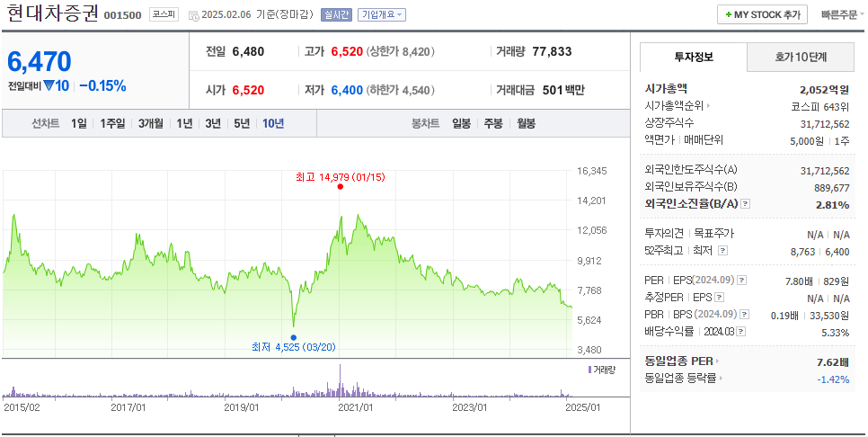Click the help icon beside PBR BPS(2024.09)
This screenshot has width=868, height=437.
[745, 315]
